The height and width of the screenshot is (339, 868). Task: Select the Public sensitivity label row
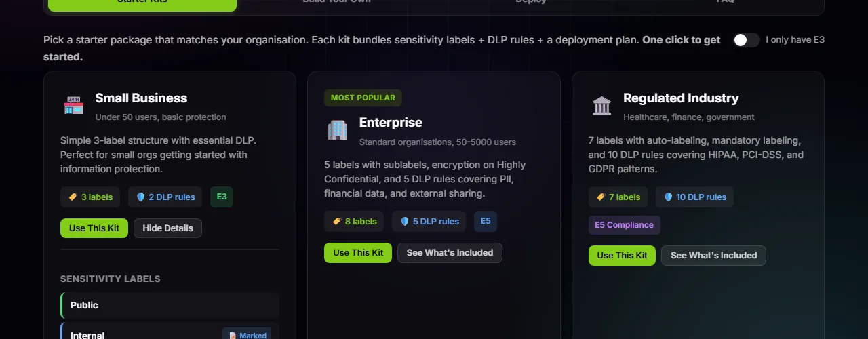pos(170,306)
